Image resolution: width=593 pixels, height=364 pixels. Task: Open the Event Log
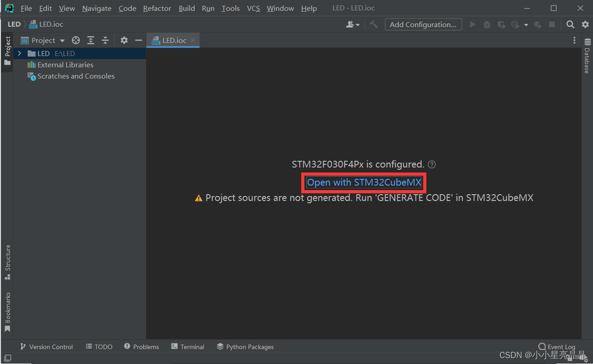coord(557,347)
